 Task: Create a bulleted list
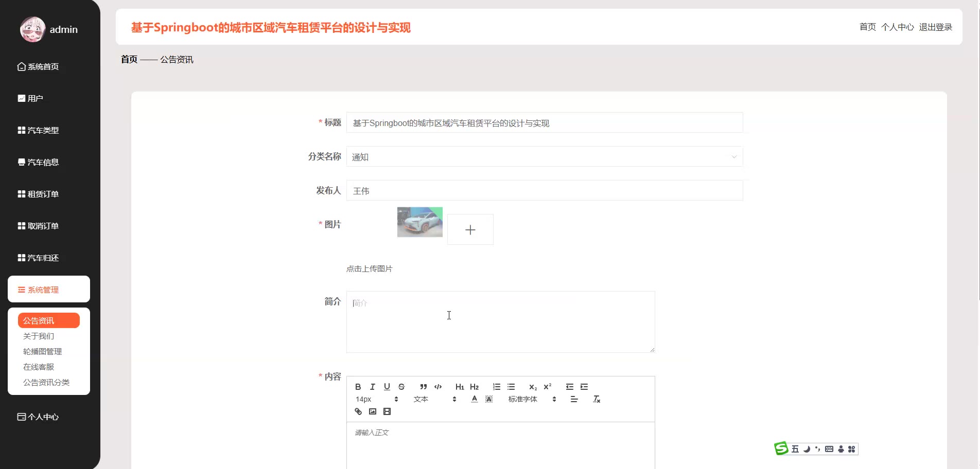[511, 387]
